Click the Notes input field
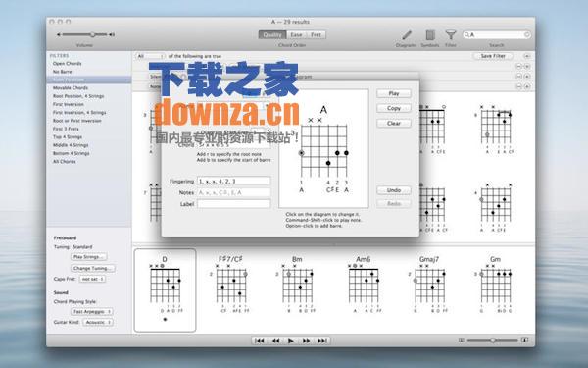This screenshot has height=368, width=588. pos(233,192)
